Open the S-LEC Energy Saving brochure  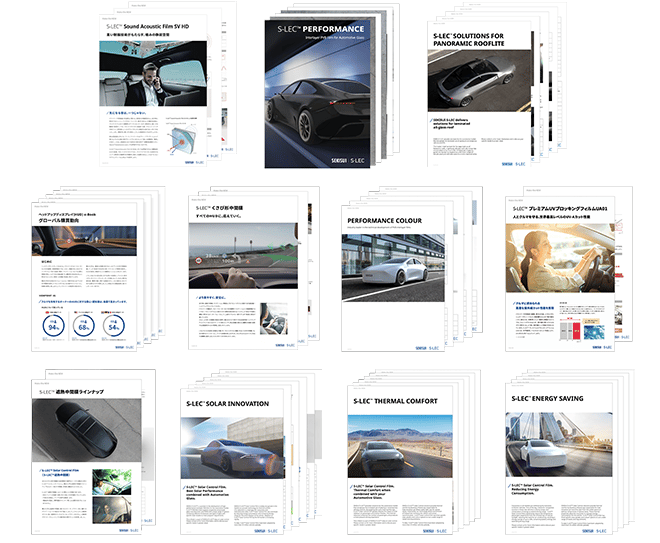point(559,458)
